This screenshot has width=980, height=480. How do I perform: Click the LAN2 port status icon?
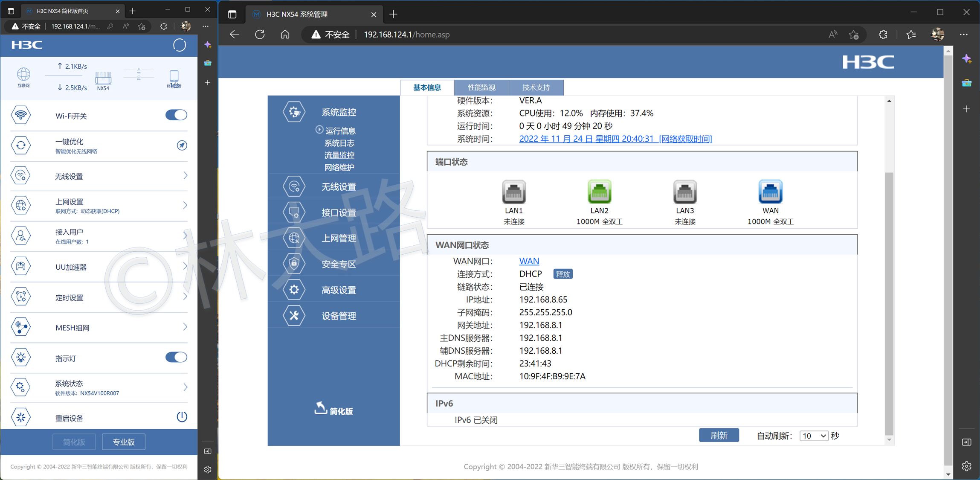point(599,193)
